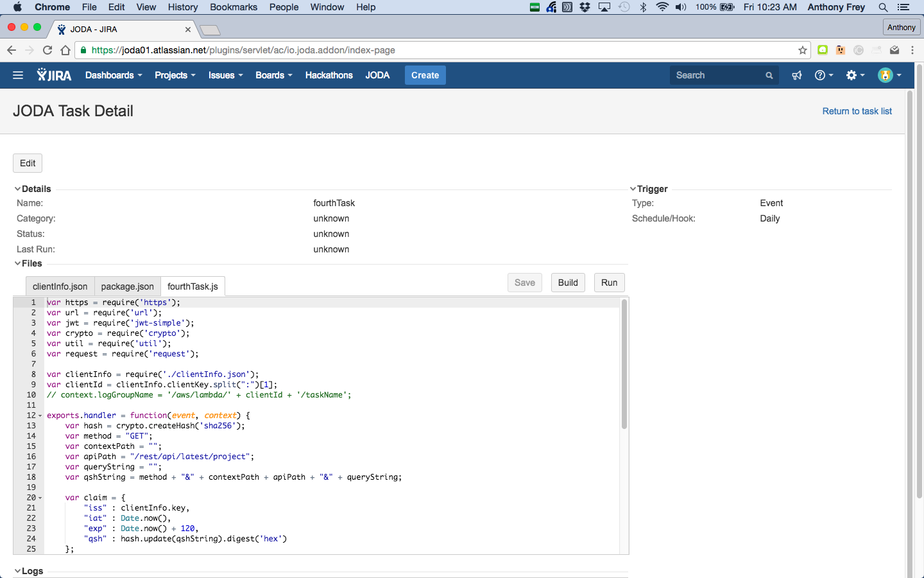Click the fourthTask name value
Image resolution: width=924 pixels, height=578 pixels.
pos(334,203)
